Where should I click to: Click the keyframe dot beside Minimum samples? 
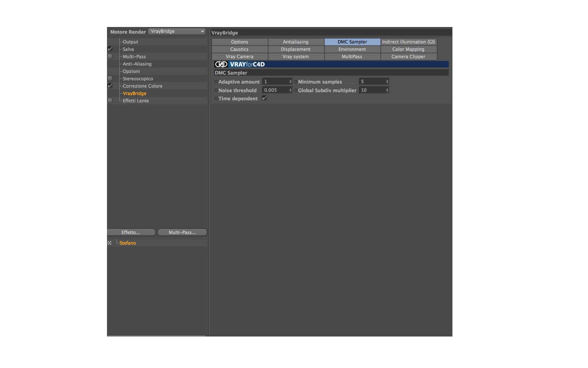[296, 82]
